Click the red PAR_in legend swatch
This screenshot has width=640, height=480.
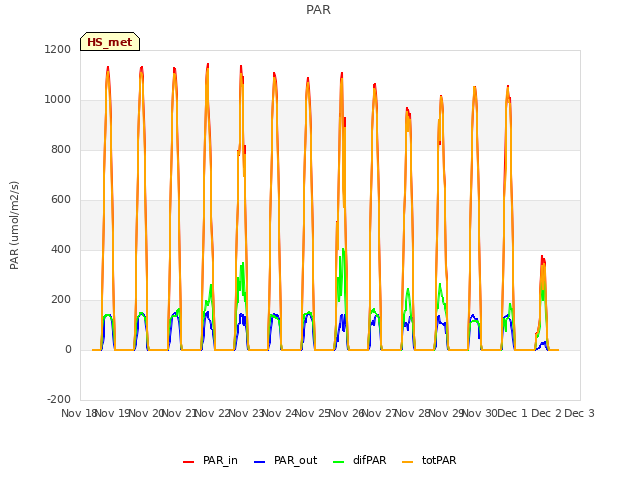pos(189,462)
